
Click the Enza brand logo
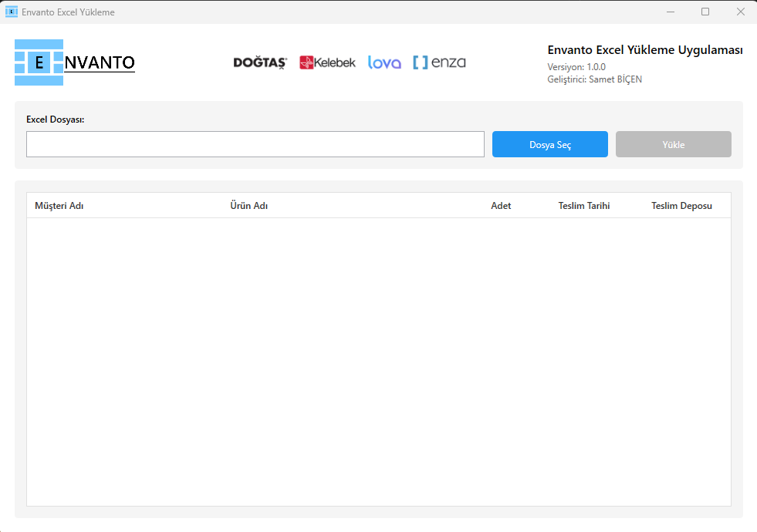tap(439, 62)
